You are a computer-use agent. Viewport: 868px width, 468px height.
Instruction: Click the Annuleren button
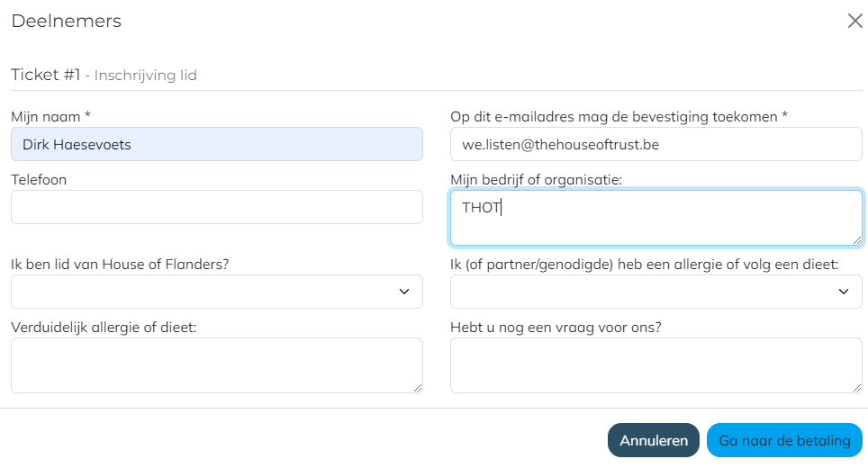(653, 440)
